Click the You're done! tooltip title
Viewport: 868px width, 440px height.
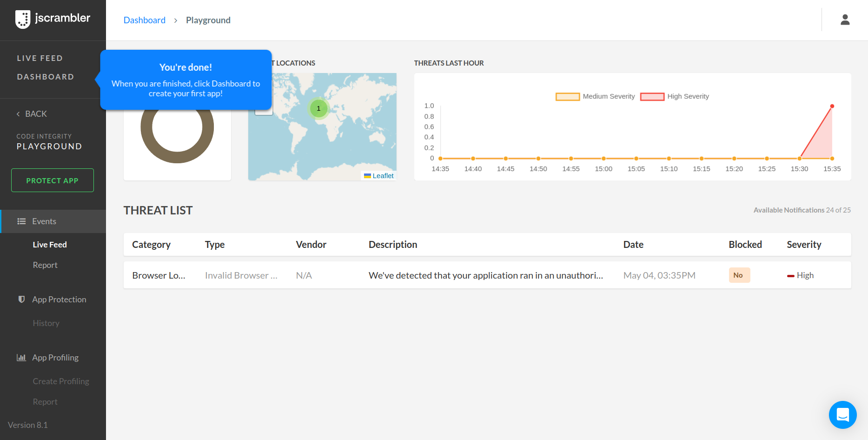[186, 67]
